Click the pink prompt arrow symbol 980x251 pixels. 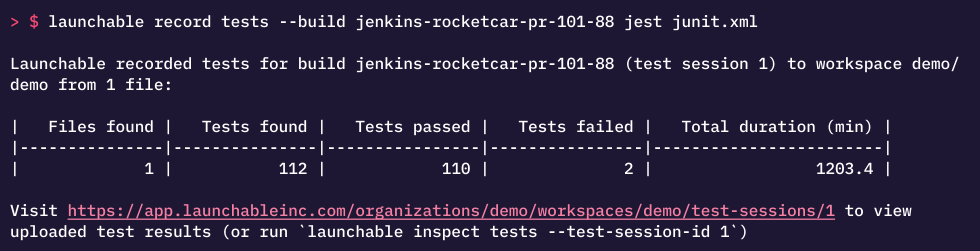pyautogui.click(x=14, y=22)
